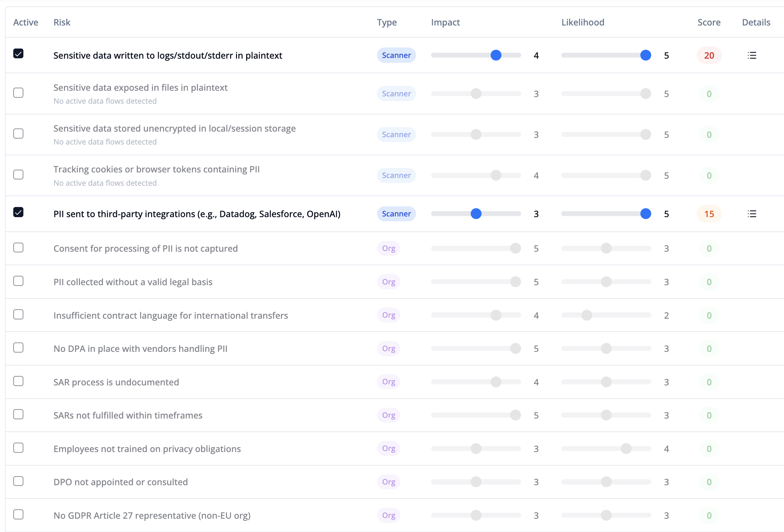Open details list for the PII third-party integrations risk
784x532 pixels.
coord(752,214)
